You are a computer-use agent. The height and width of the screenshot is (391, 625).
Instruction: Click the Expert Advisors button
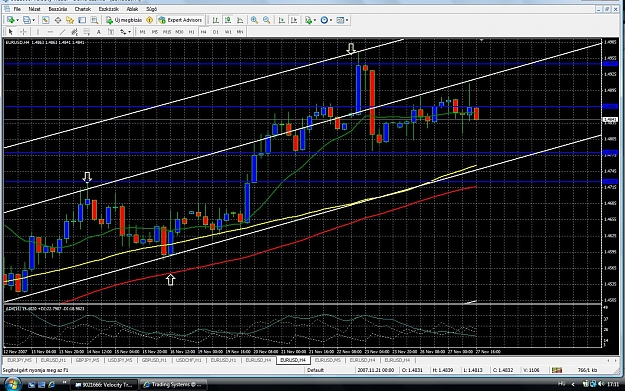click(181, 20)
